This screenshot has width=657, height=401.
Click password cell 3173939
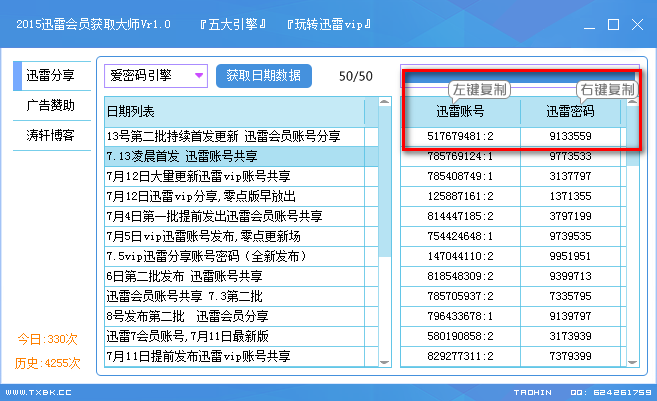570,336
